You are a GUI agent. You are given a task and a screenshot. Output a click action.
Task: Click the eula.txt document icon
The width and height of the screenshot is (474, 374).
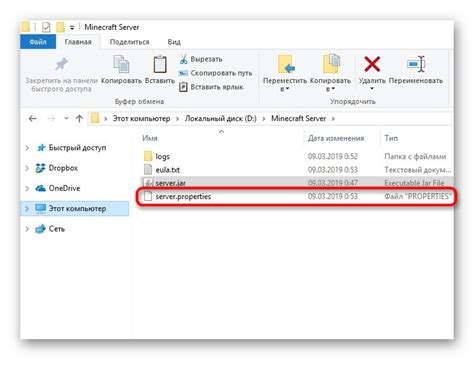click(148, 169)
